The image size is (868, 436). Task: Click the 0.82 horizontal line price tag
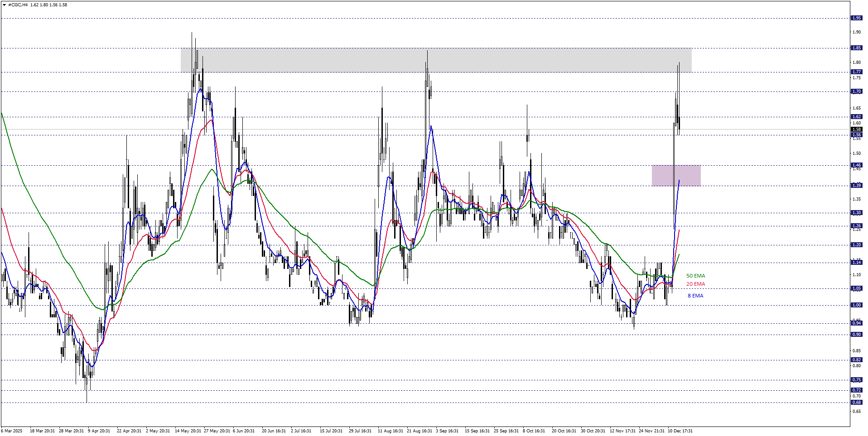[856, 360]
